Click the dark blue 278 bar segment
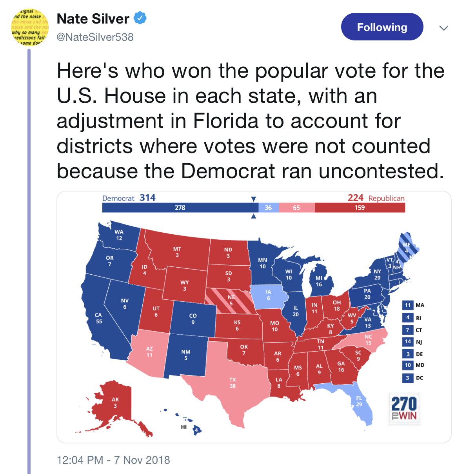The height and width of the screenshot is (474, 476). coord(180,208)
